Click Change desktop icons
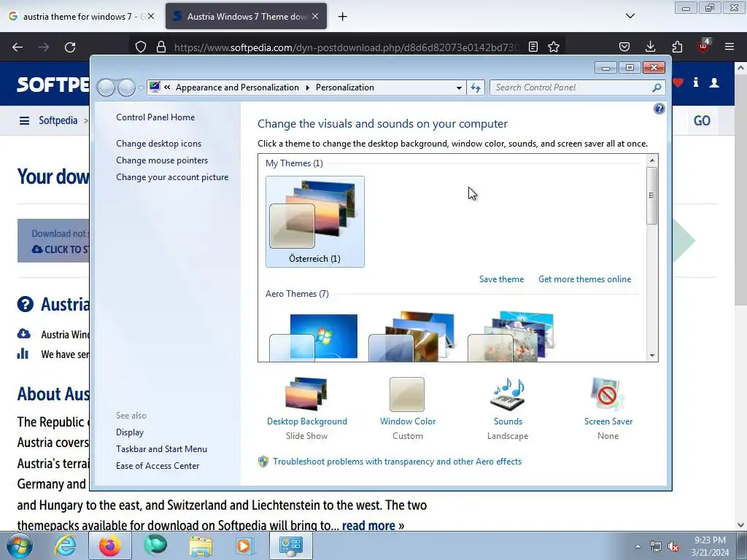The width and height of the screenshot is (747, 560). [158, 144]
